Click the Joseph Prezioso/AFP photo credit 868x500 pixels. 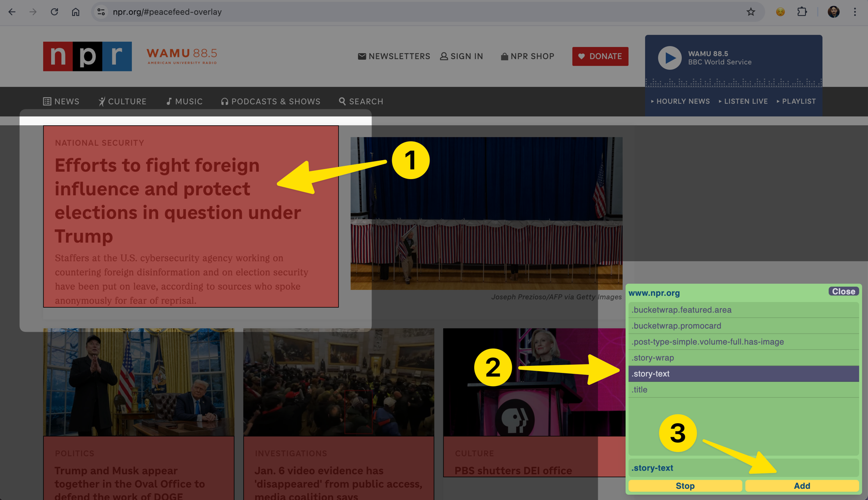tap(556, 297)
